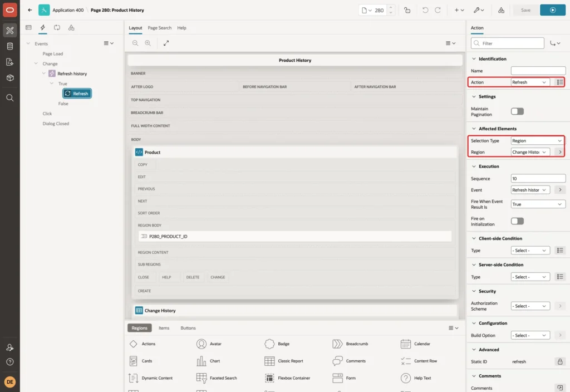Open the Build Option dropdown

coord(530,335)
